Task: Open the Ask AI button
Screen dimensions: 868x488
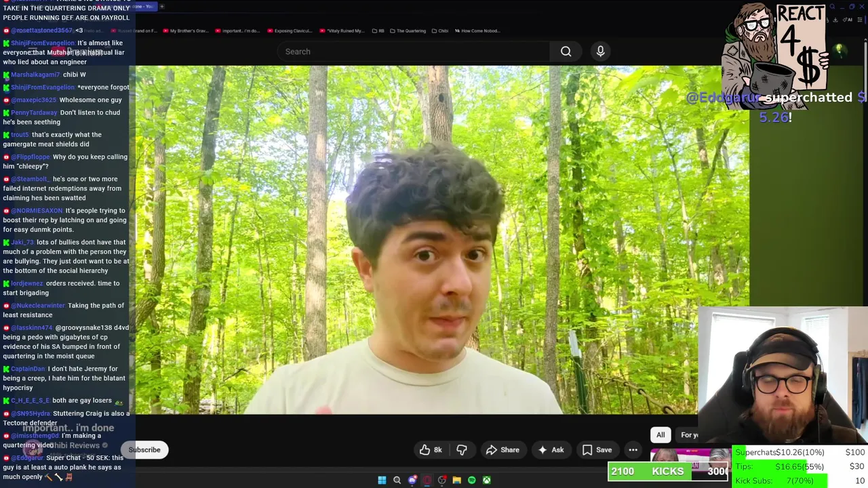Action: (551, 450)
